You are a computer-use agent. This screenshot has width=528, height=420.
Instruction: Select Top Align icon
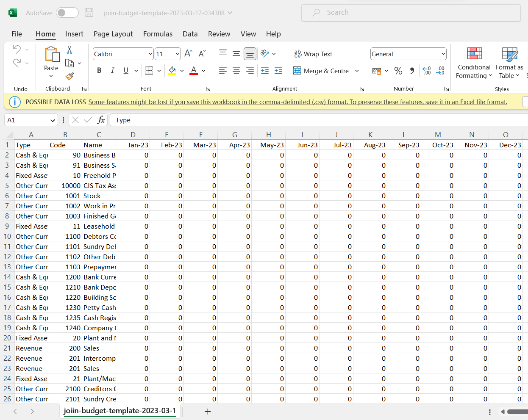(x=223, y=53)
